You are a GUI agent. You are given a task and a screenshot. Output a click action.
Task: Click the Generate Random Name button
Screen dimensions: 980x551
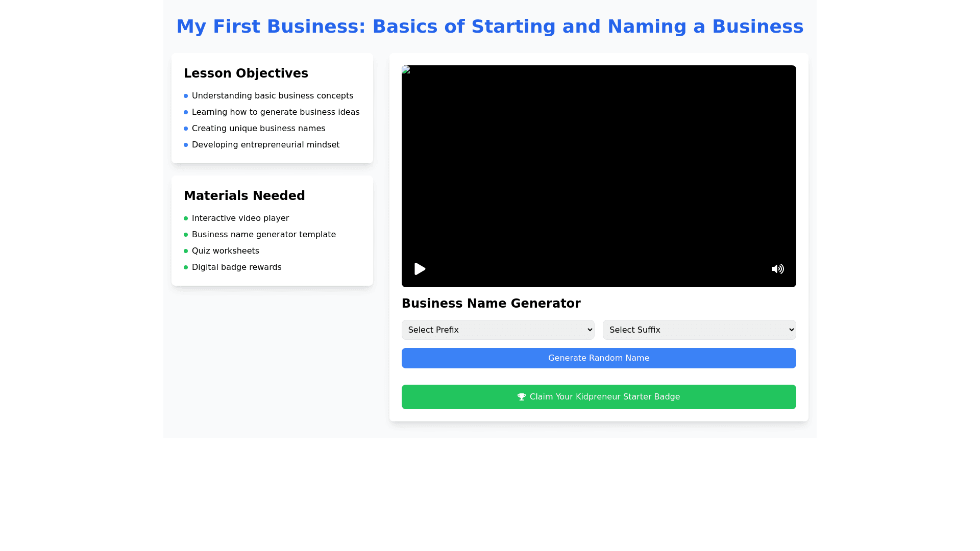pos(599,358)
